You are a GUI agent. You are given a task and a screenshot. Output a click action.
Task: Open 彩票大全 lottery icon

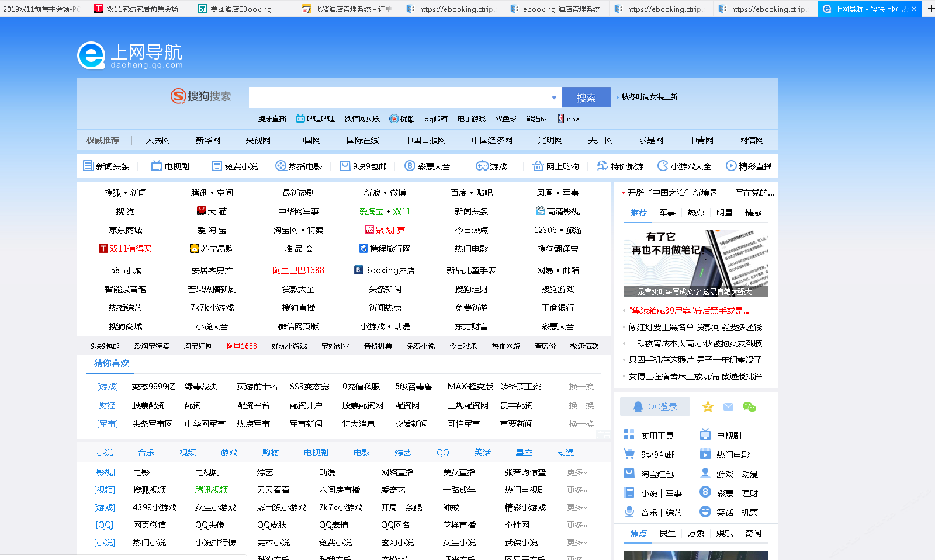(410, 166)
